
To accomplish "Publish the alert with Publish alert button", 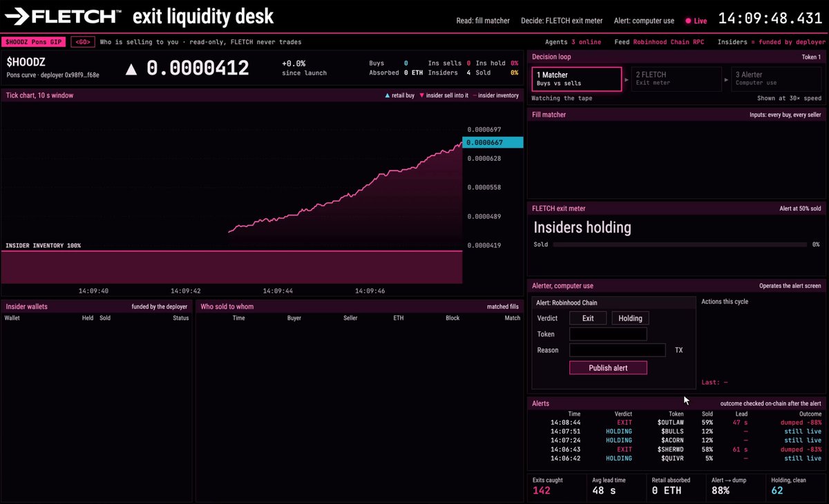I will click(x=608, y=368).
